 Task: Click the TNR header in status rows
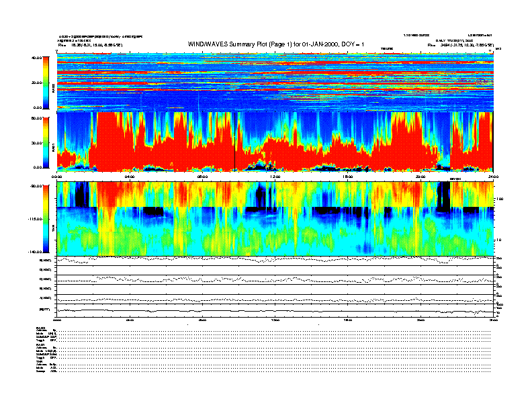[39, 361]
